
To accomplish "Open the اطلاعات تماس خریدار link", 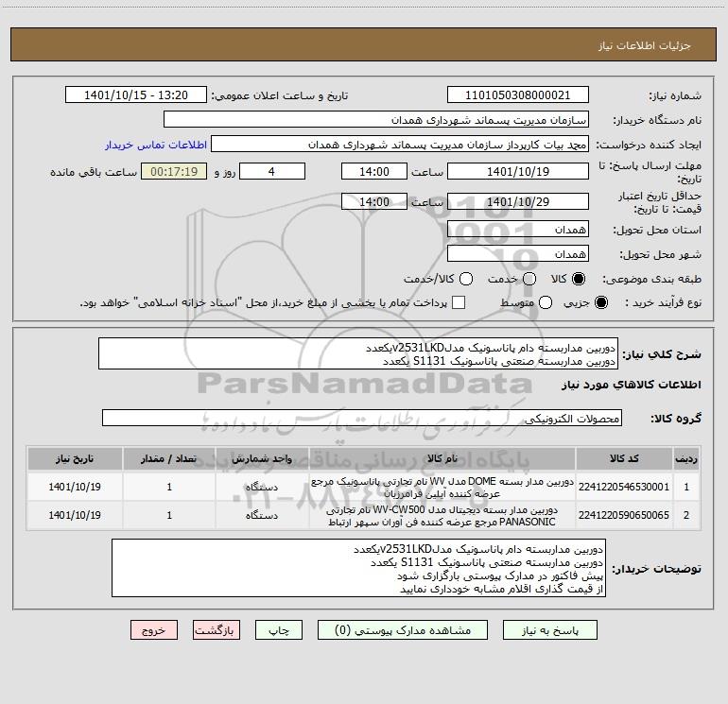I will 156,145.
